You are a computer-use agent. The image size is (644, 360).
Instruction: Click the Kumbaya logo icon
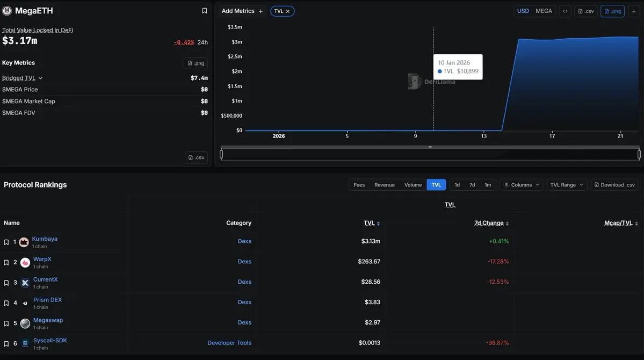(24, 242)
